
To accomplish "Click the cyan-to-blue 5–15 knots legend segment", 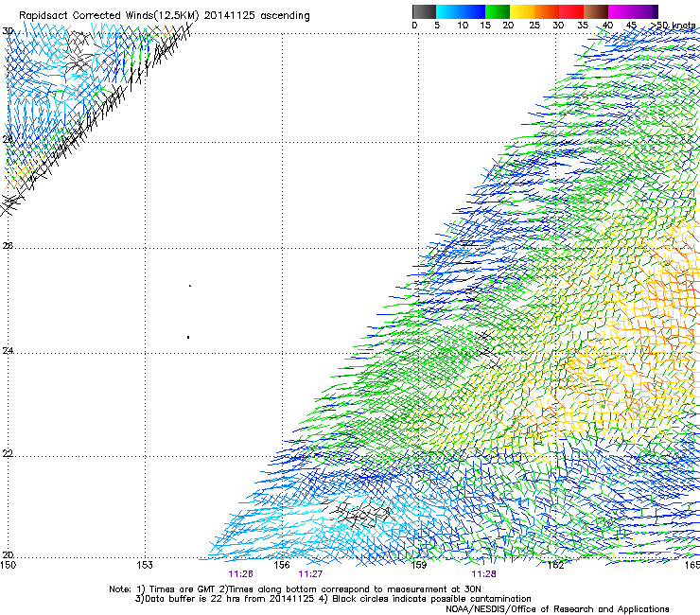I will [x=461, y=11].
